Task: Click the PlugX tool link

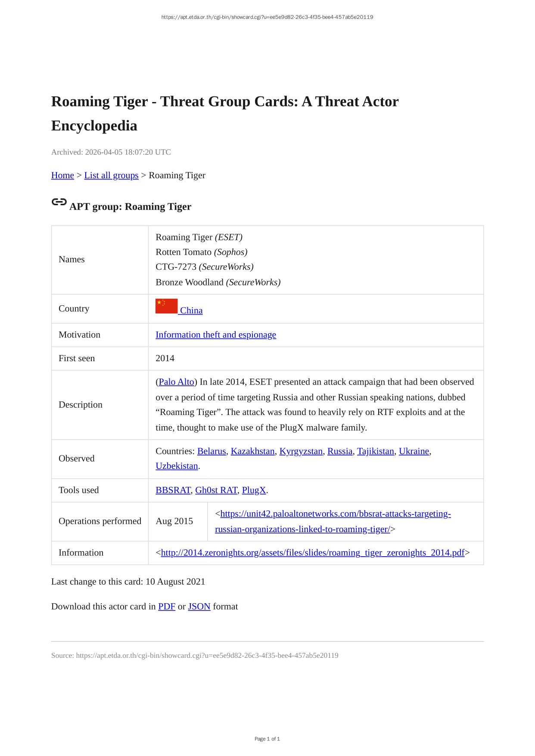Action: pyautogui.click(x=254, y=490)
